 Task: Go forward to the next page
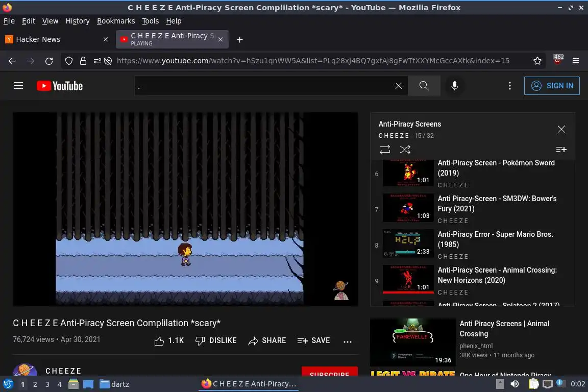31,61
